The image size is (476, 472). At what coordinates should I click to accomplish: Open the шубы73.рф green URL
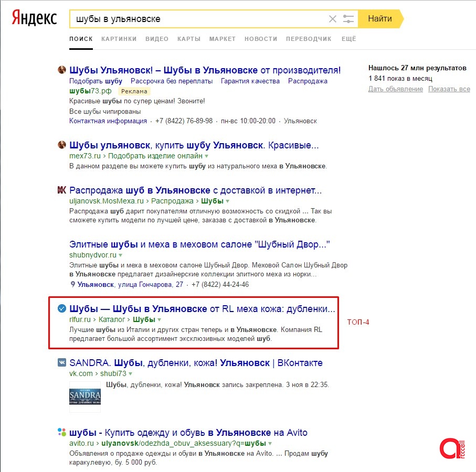tap(90, 91)
